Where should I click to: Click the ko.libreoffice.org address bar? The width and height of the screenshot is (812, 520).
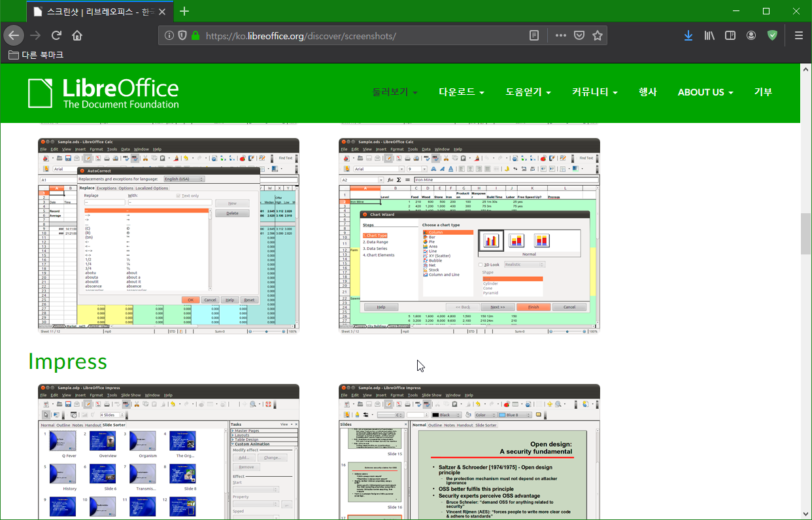pyautogui.click(x=363, y=35)
